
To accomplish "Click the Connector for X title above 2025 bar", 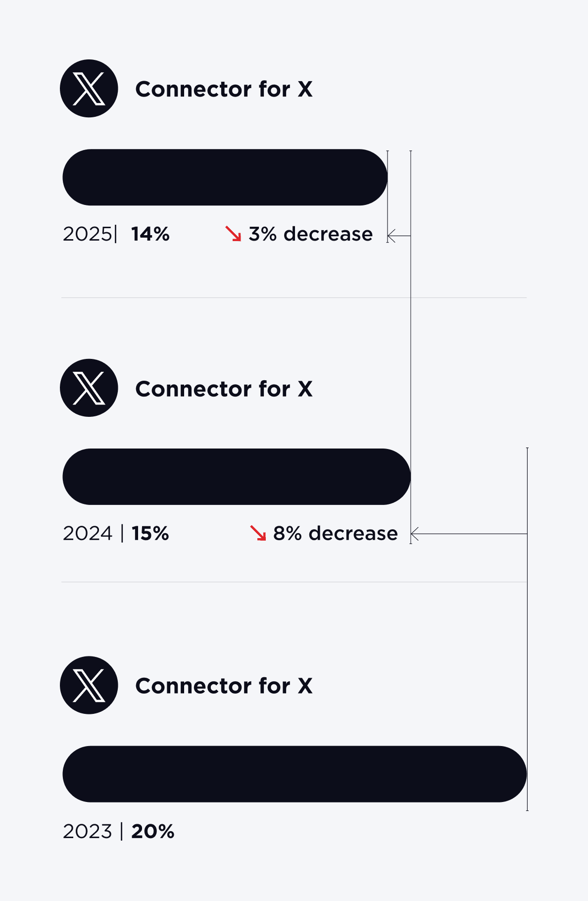I will point(224,89).
